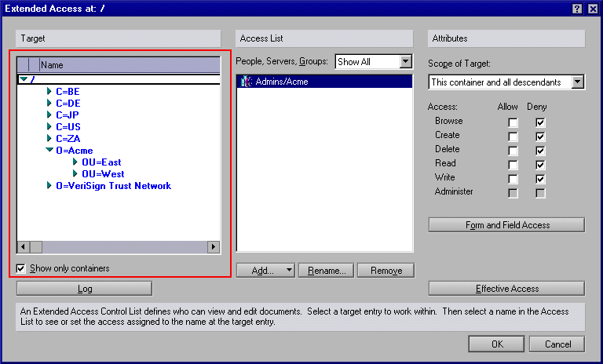Click the help question mark button
Image resolution: width=603 pixels, height=364 pixels.
pos(577,9)
